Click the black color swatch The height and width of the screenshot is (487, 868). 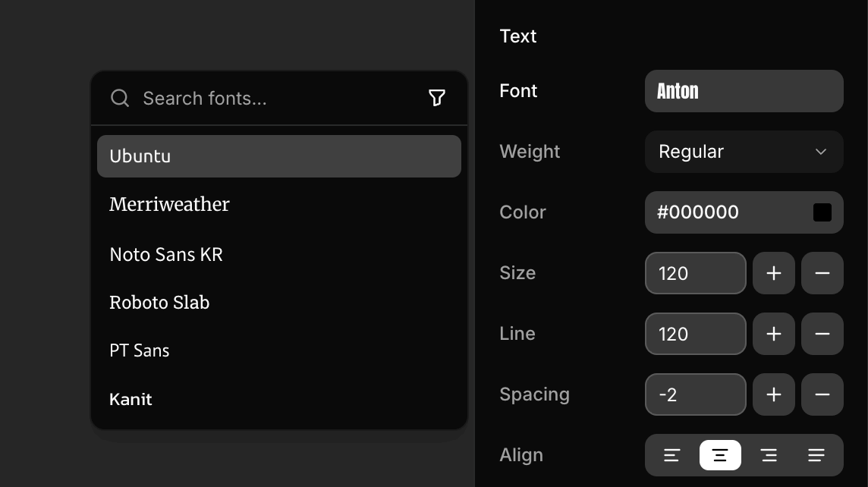[x=822, y=212]
